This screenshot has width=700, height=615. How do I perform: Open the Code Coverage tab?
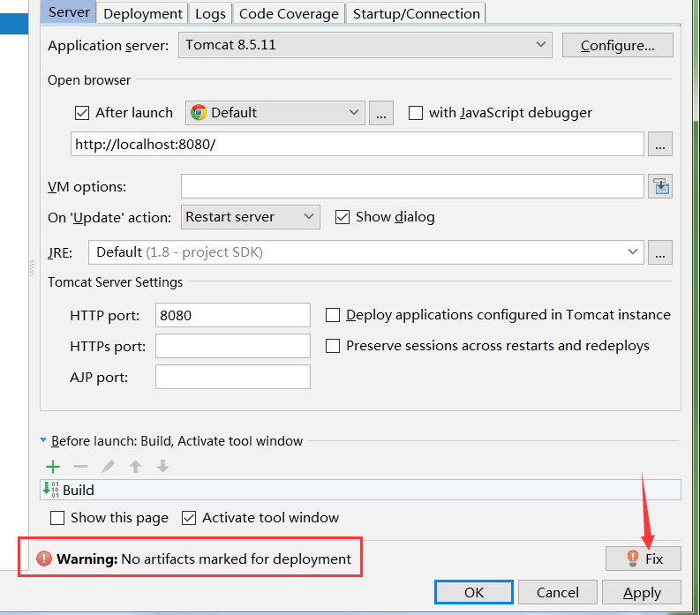[x=289, y=13]
